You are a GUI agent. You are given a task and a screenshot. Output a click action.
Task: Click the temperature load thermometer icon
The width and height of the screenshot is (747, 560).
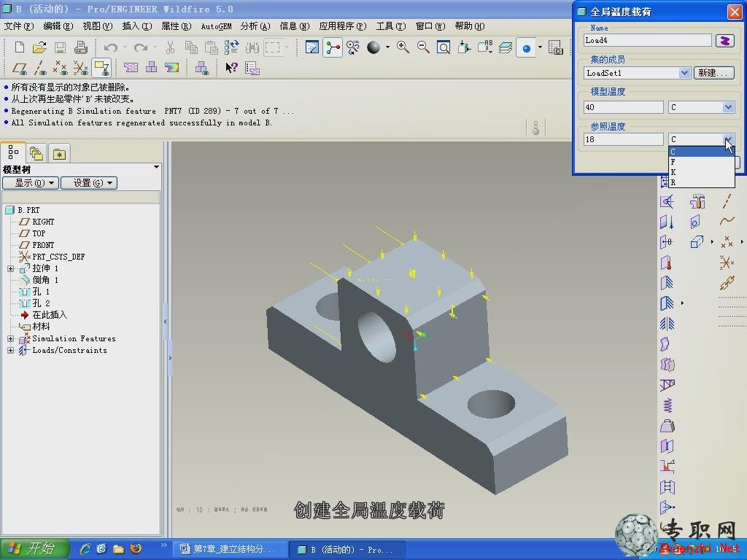(667, 262)
